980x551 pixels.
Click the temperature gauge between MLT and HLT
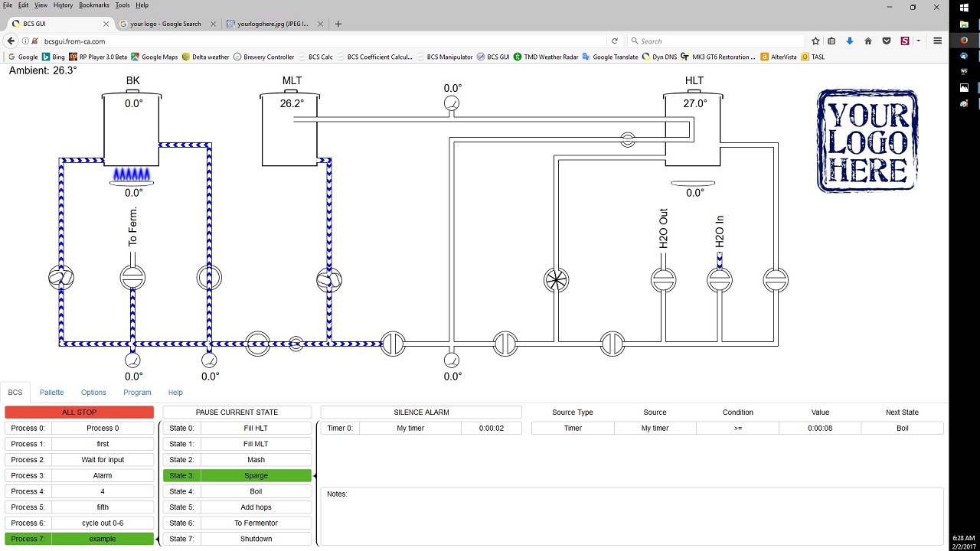[452, 103]
